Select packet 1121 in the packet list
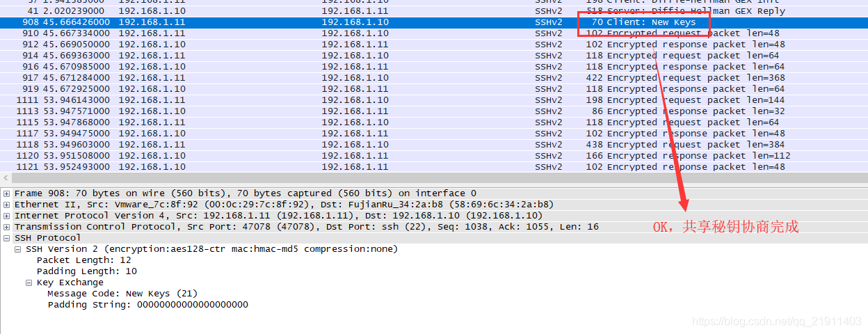 (x=434, y=167)
